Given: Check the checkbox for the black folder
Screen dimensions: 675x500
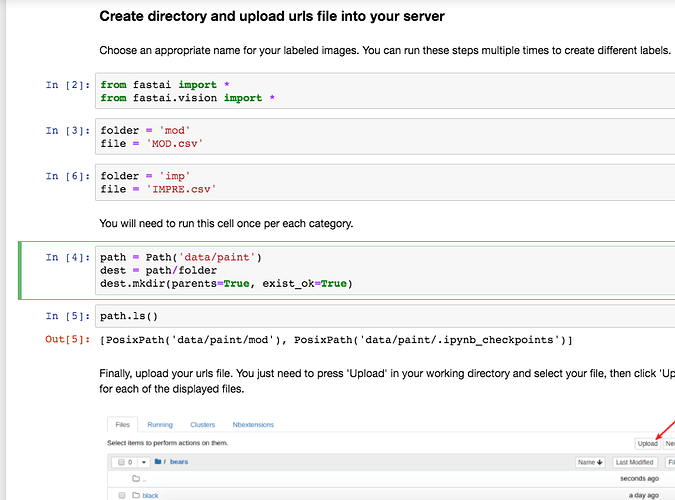Looking at the screenshot, I should coord(122,495).
